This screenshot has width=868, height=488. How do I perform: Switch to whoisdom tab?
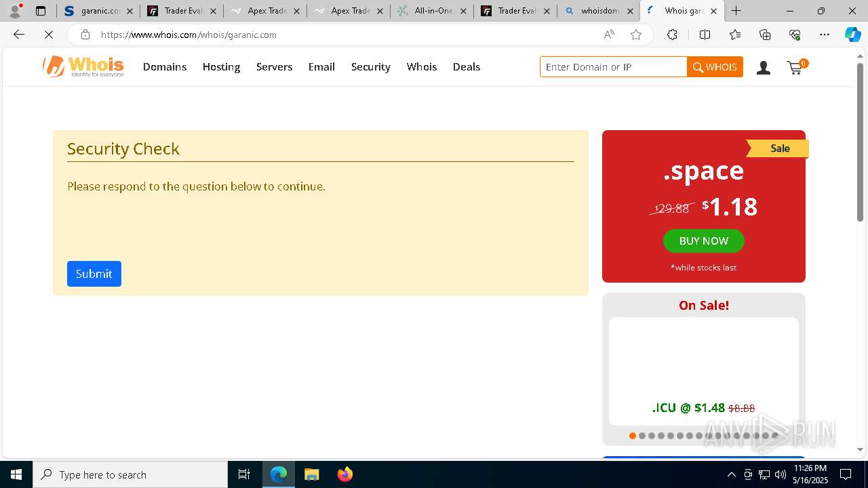pyautogui.click(x=598, y=11)
